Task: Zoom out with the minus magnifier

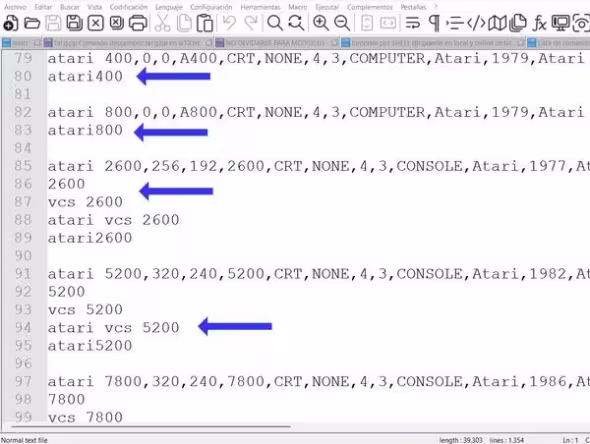Action: click(x=342, y=23)
